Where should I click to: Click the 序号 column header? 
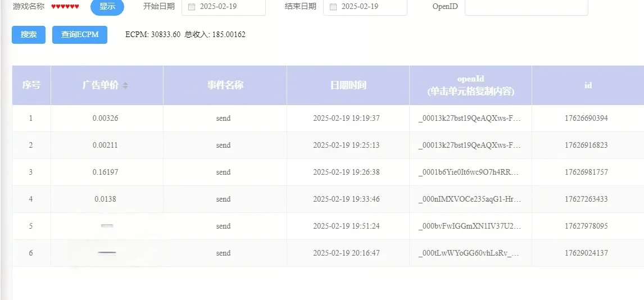click(x=31, y=85)
